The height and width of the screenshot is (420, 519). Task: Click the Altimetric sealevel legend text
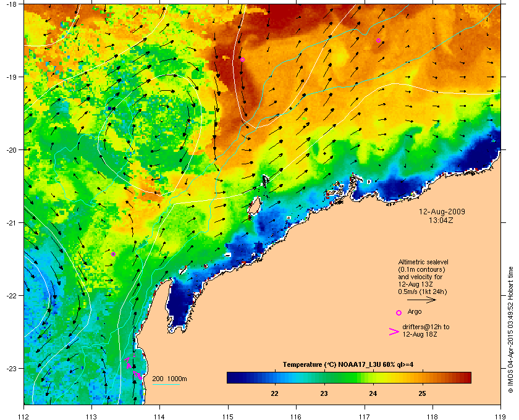[x=423, y=262]
